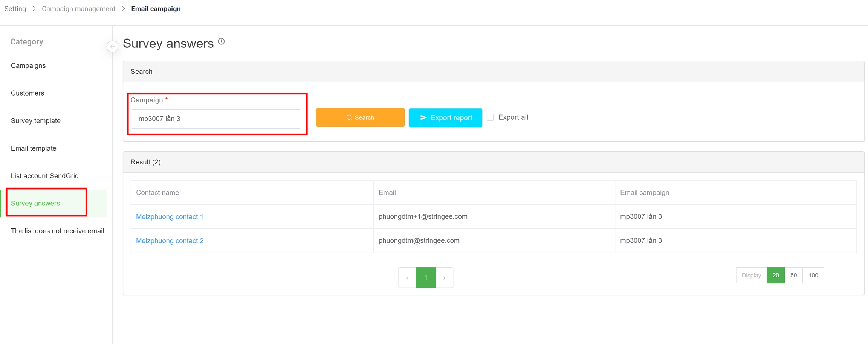Open Meizphuong contact 2 link
This screenshot has height=344, width=868.
pyautogui.click(x=170, y=240)
